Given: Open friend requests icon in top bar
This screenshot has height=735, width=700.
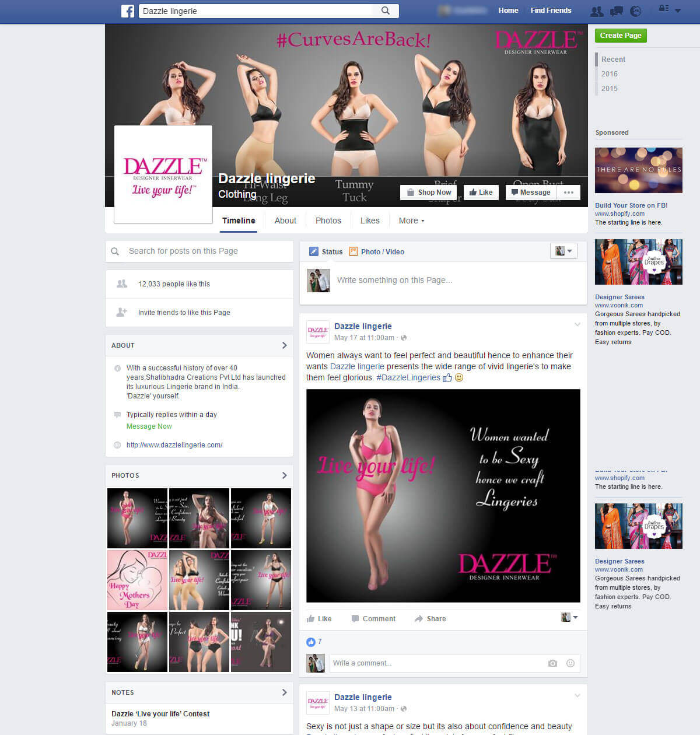Looking at the screenshot, I should tap(597, 10).
